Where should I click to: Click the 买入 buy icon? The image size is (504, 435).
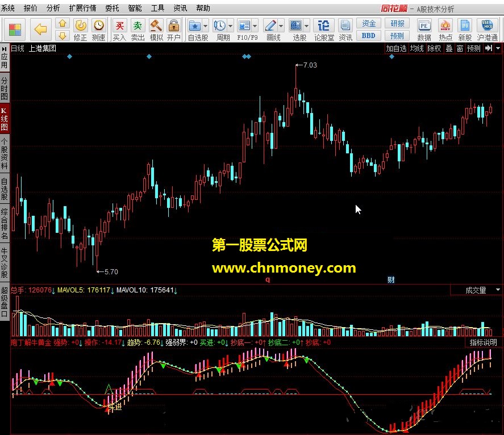(119, 30)
